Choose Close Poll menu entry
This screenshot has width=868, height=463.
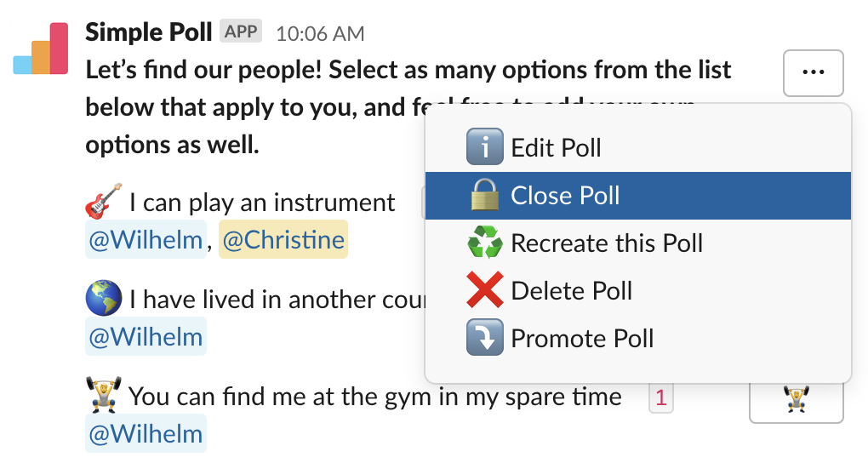pyautogui.click(x=565, y=196)
